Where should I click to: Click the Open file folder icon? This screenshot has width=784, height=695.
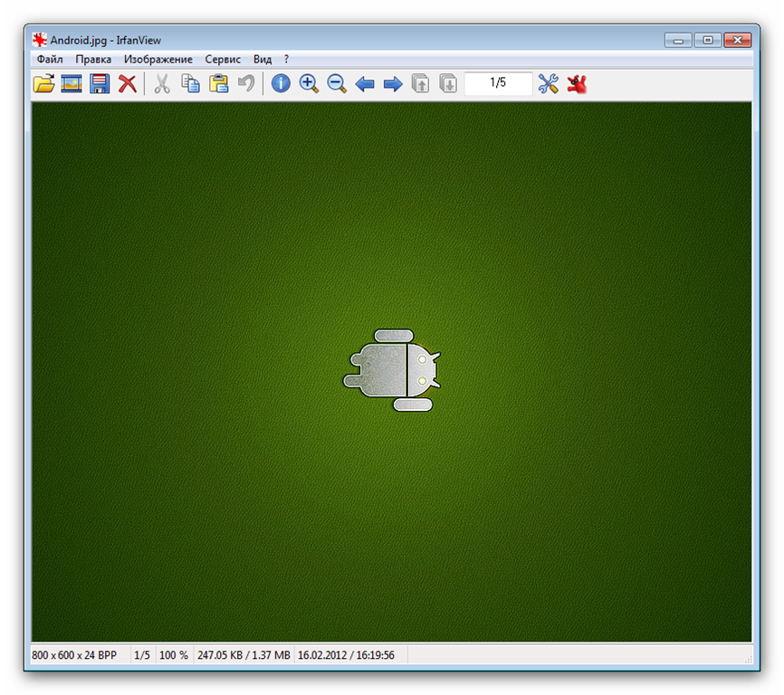43,84
